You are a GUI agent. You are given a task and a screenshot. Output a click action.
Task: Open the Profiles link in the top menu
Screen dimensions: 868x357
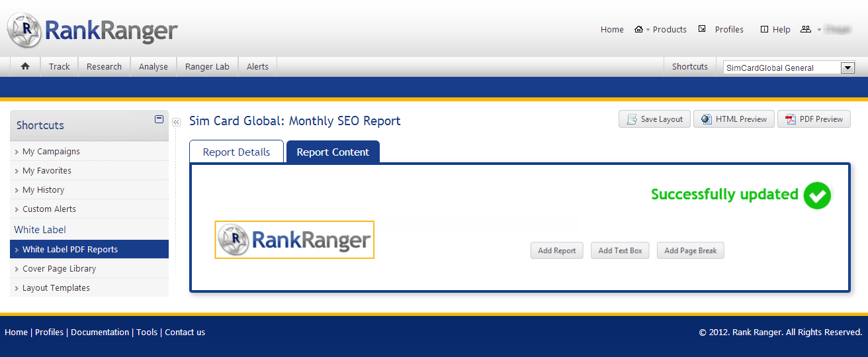(729, 29)
